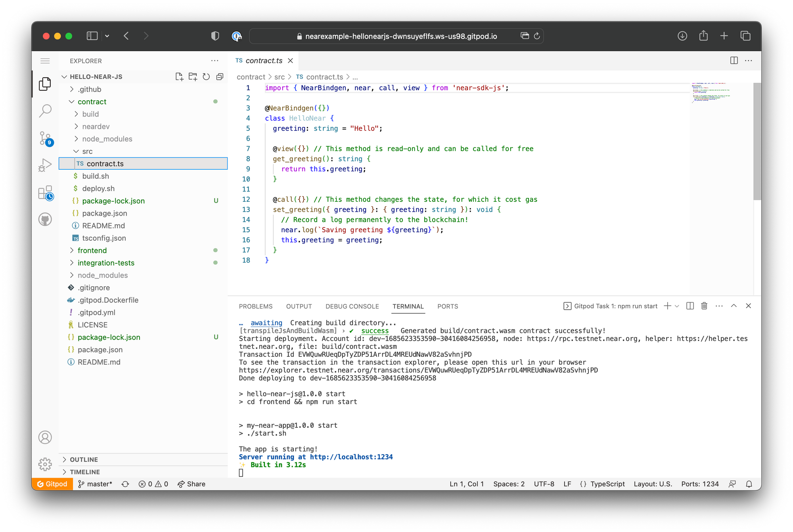Maximize the terminal panel size
Viewport: 793px width, 532px height.
pyautogui.click(x=734, y=306)
